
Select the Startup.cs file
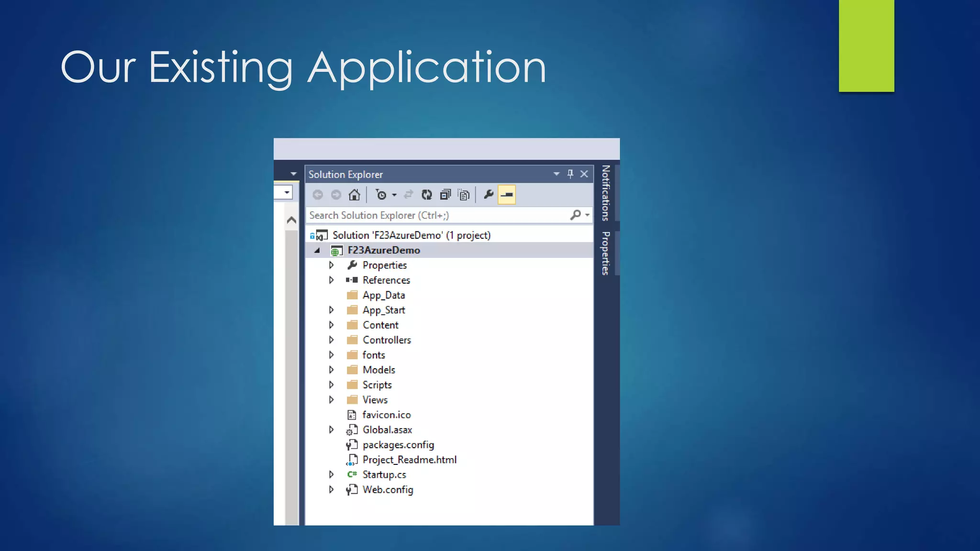point(384,475)
